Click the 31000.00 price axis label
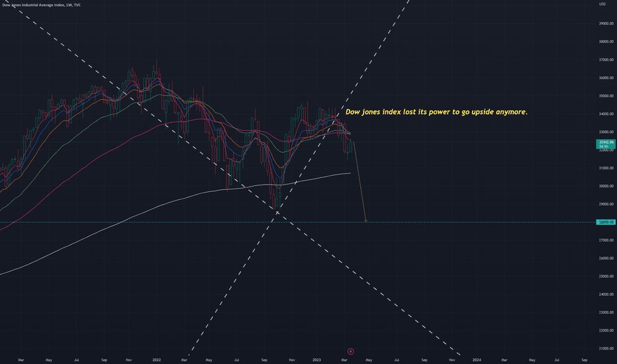This screenshot has width=617, height=364. (x=606, y=168)
